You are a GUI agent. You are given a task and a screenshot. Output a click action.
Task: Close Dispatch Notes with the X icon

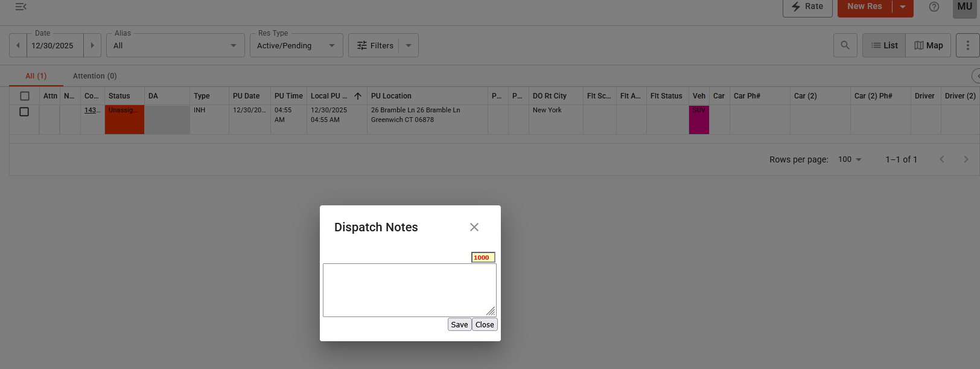pos(474,227)
